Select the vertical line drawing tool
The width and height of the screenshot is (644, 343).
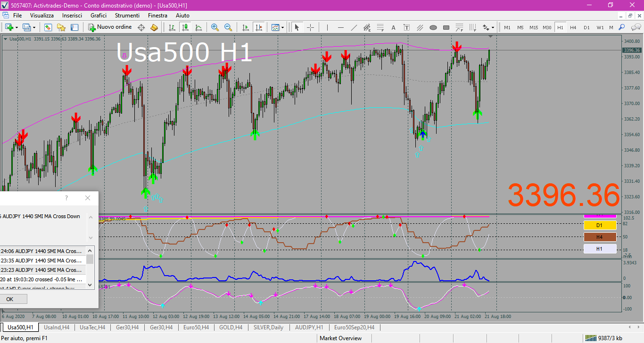click(x=327, y=27)
